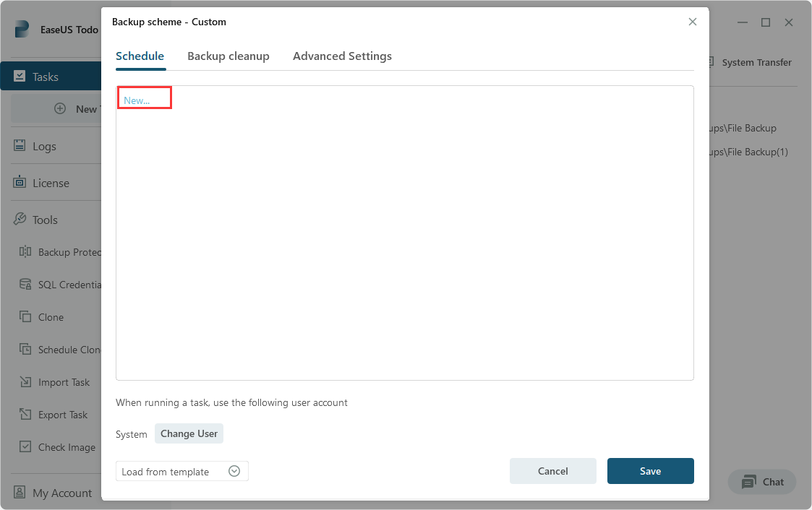Save the backup scheme
Image resolution: width=812 pixels, height=510 pixels.
pos(650,470)
